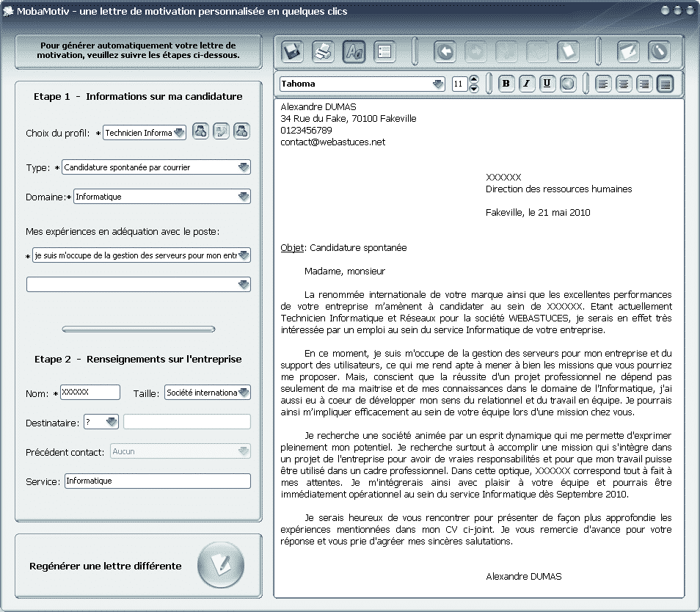Toggle justified text alignment
The image size is (700, 612).
tap(666, 84)
